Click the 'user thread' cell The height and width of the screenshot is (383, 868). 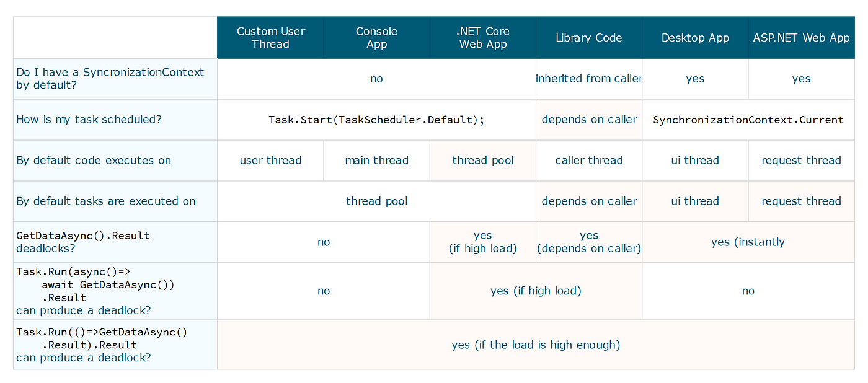(x=270, y=161)
